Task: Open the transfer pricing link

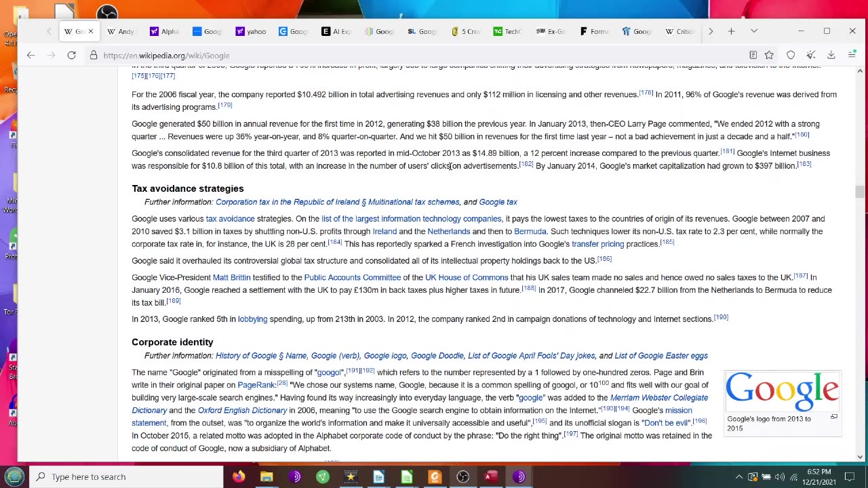Action: (597, 244)
